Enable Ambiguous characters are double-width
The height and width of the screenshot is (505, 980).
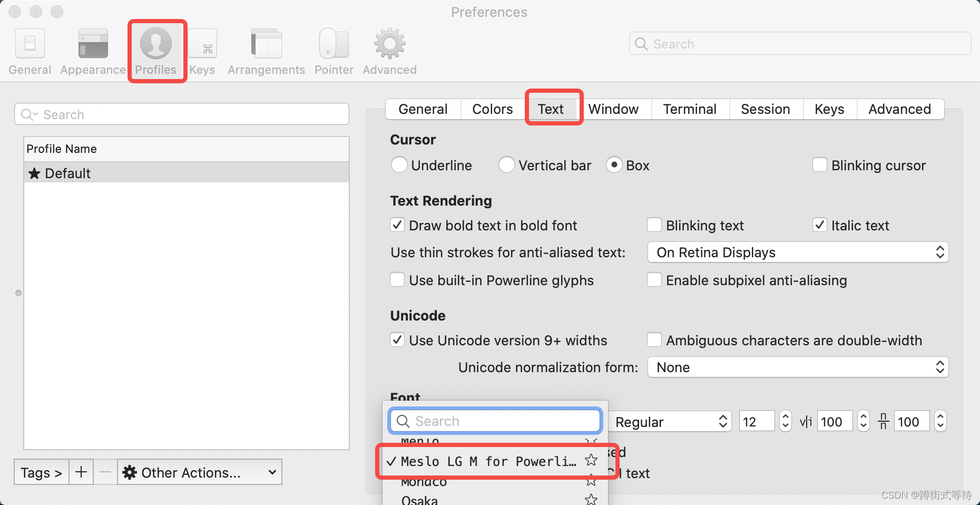(654, 340)
